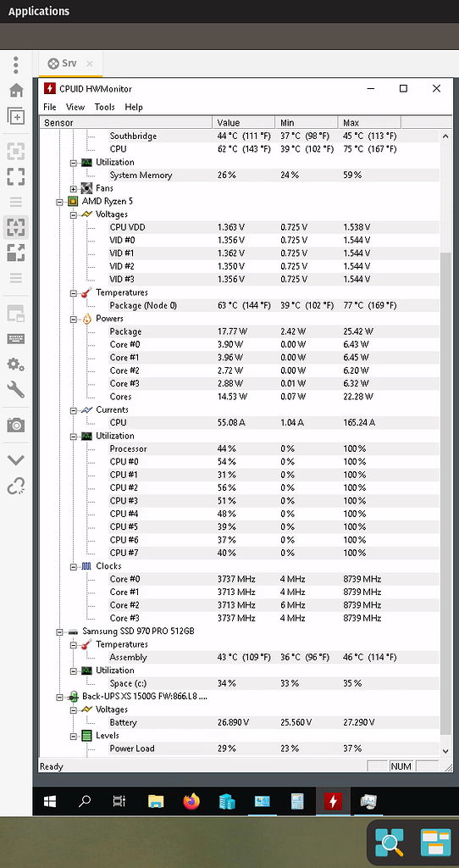Toggle the highlighted scaled mode sidebar button
459x868 pixels.
(x=15, y=227)
